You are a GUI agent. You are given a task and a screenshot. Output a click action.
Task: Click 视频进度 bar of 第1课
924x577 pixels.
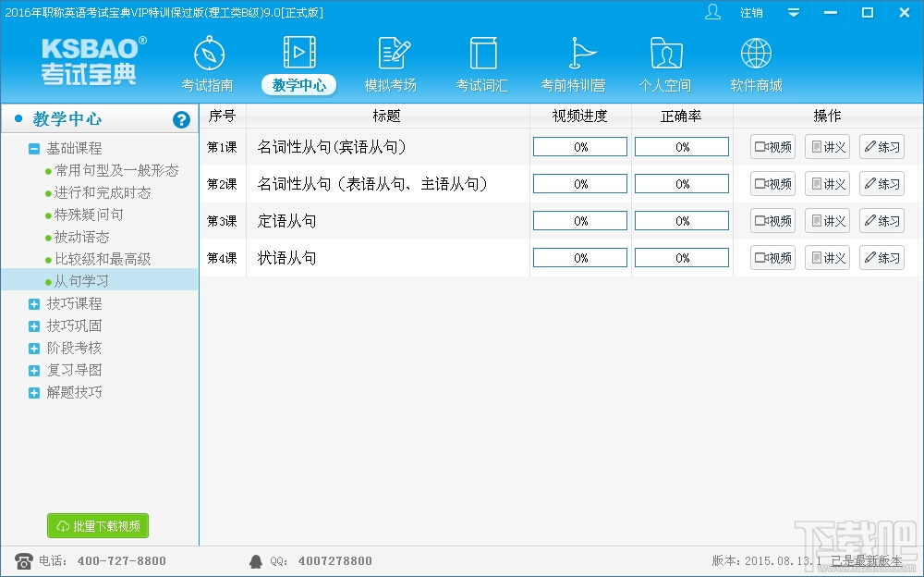tap(580, 147)
